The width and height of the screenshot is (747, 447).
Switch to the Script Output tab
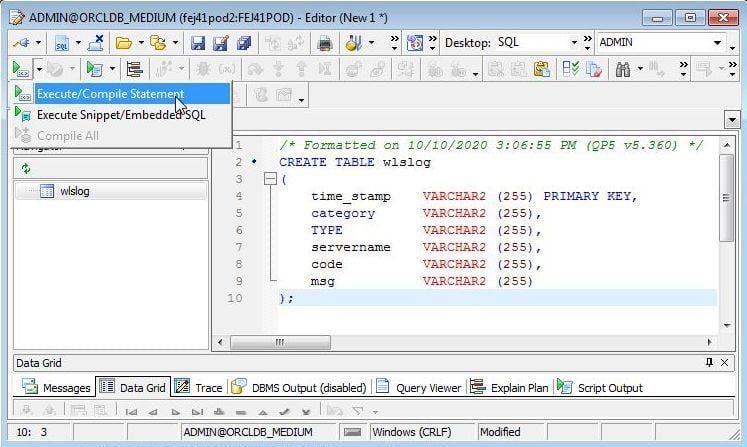tap(601, 387)
